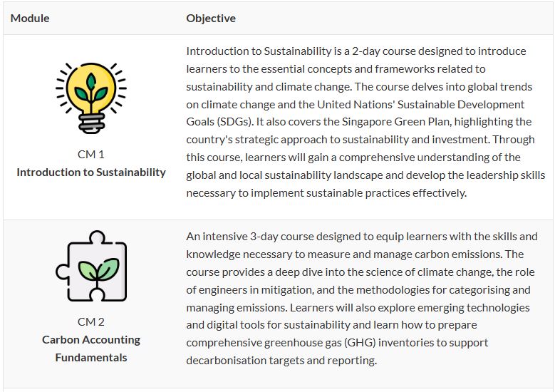
Task: Click decarbonisation targets and reporting text
Action: (281, 361)
